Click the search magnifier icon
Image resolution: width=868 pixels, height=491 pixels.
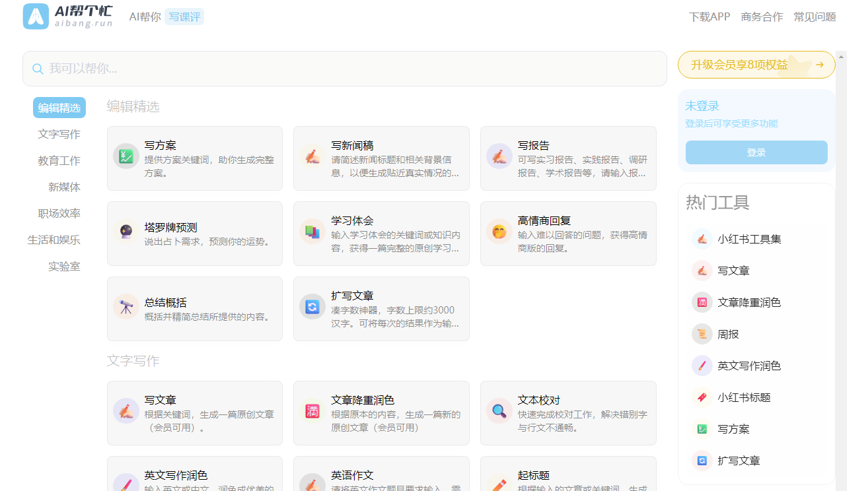click(38, 69)
